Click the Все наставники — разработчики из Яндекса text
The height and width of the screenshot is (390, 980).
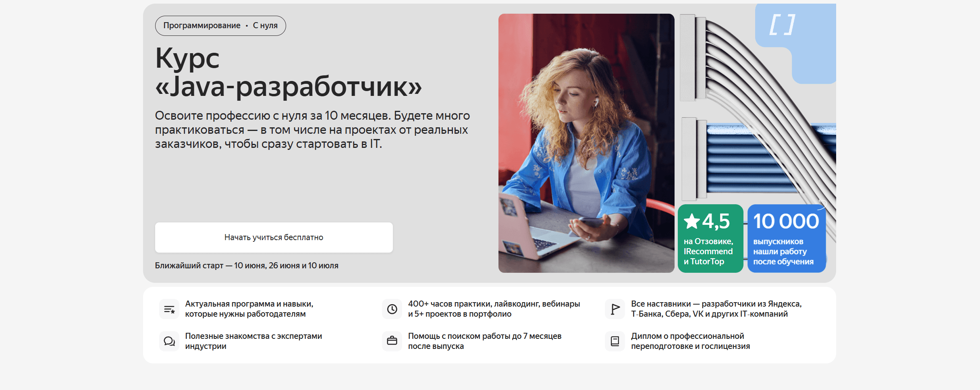click(716, 309)
